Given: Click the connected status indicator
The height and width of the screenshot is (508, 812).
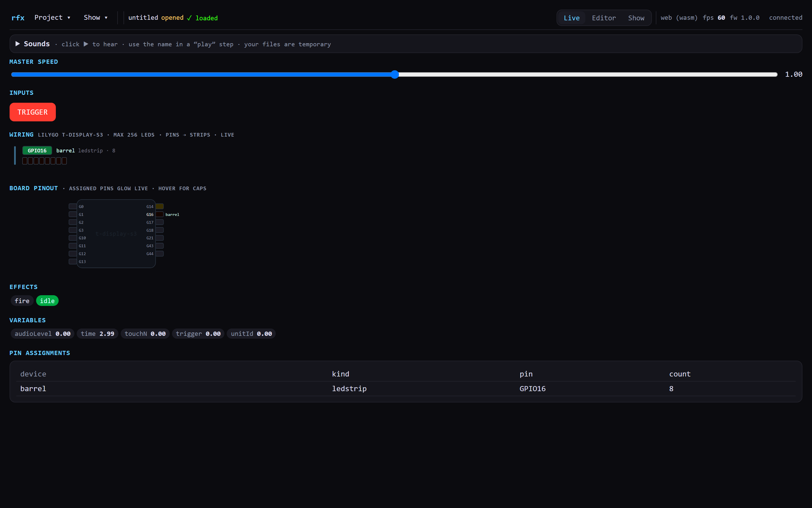Looking at the screenshot, I should (785, 17).
